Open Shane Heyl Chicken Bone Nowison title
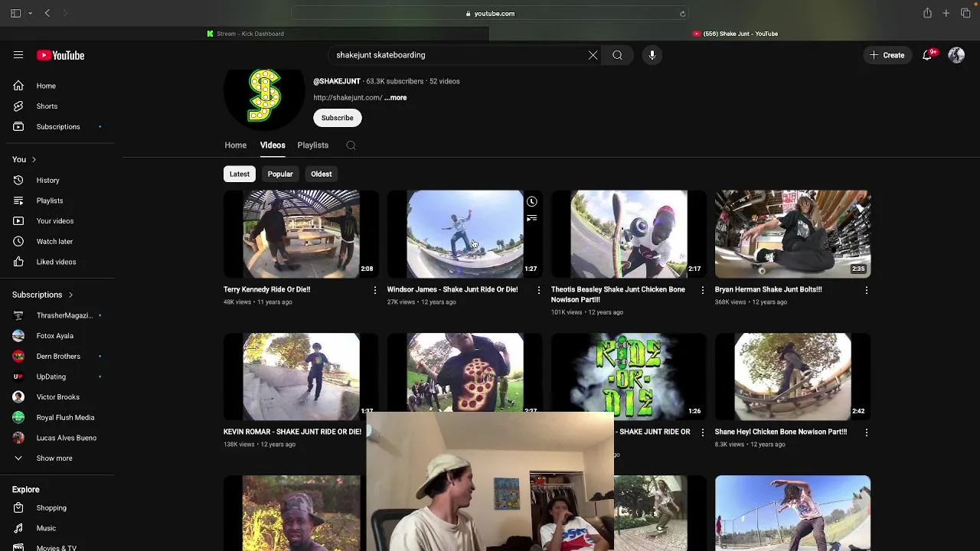The height and width of the screenshot is (551, 980). (781, 432)
